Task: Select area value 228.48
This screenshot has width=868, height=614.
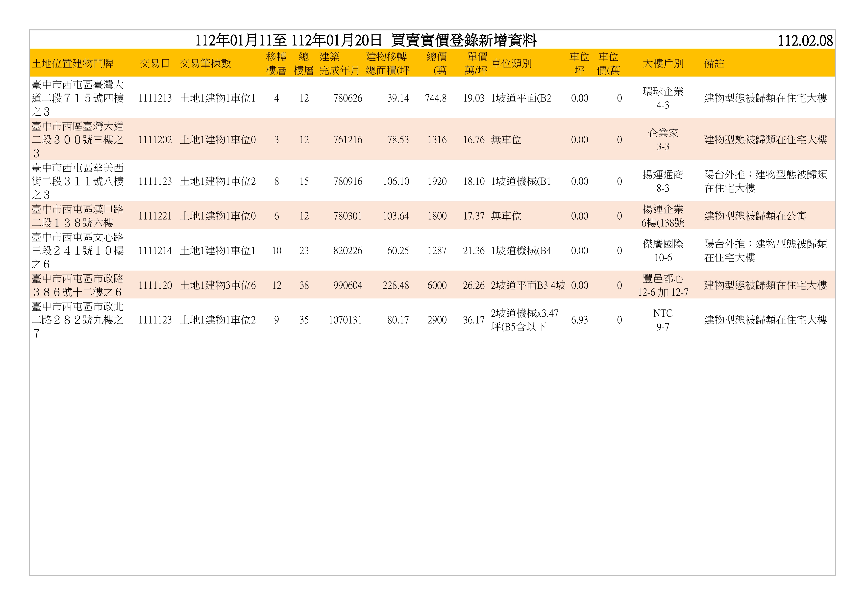Action: point(396,285)
